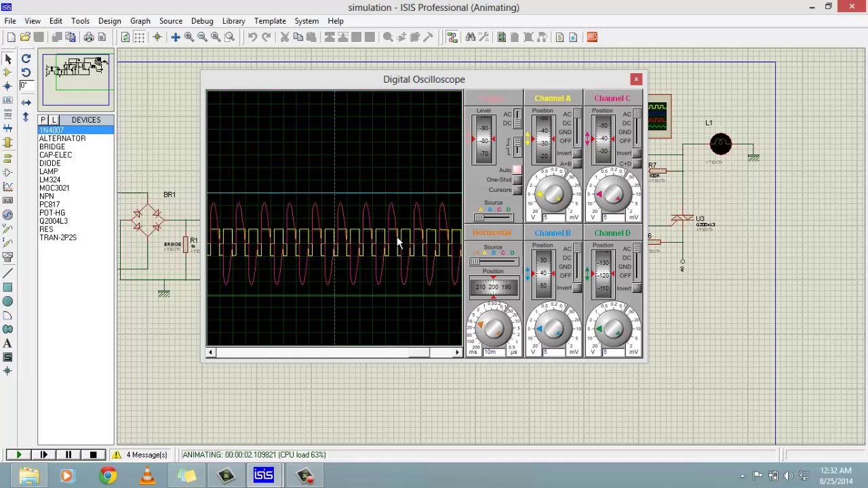Screen dimensions: 868x488
Task: Open Google Chrome from the taskbar
Action: coord(107,476)
